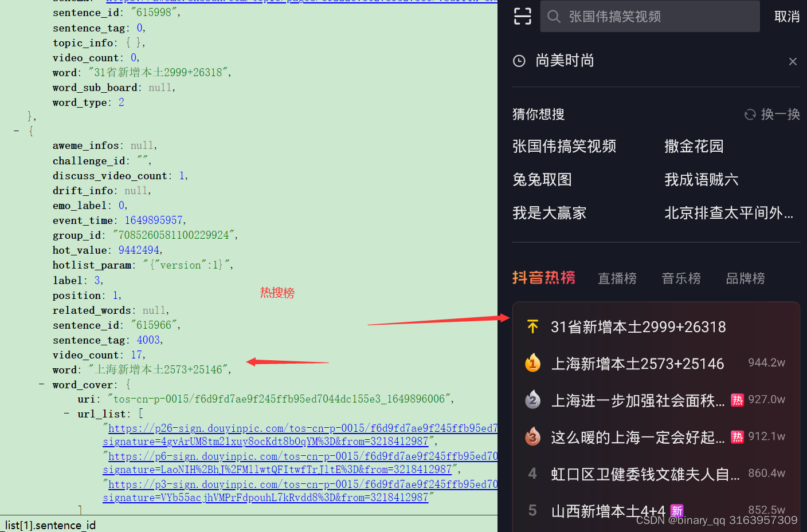The image size is (807, 532).
Task: Open suggestion 张国伟搞笑视频
Action: [x=564, y=147]
